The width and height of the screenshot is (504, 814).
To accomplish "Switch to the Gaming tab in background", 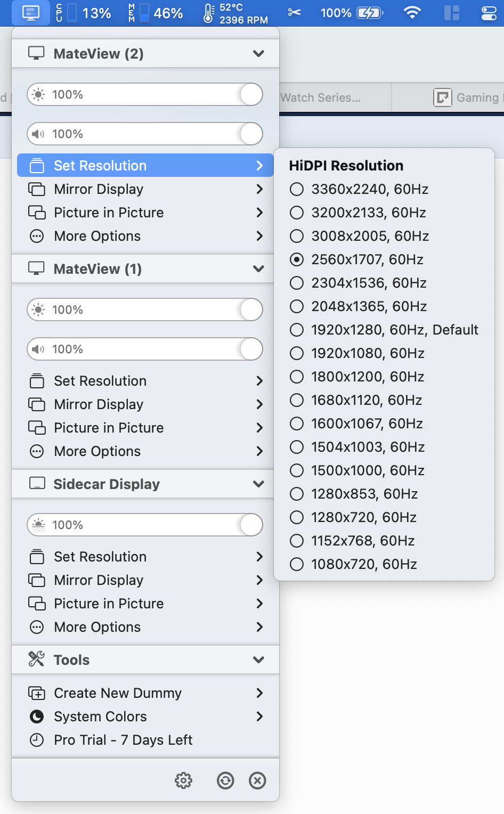I will tap(448, 97).
